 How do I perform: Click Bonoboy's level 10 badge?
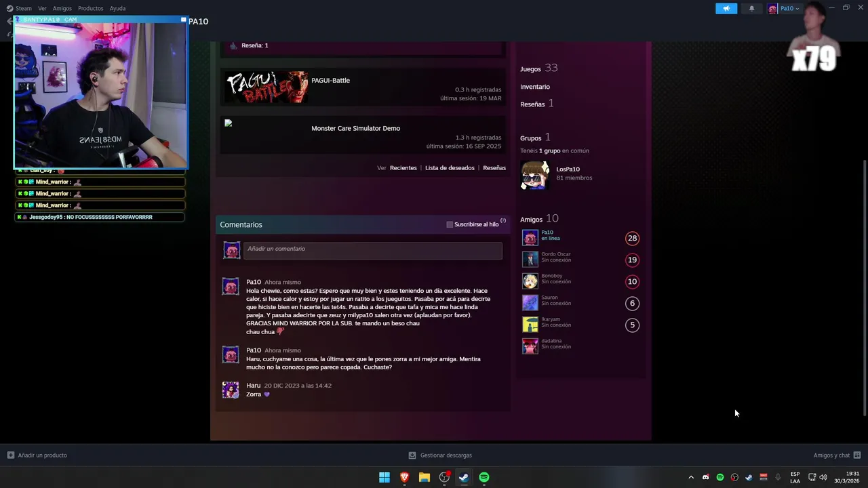click(632, 281)
